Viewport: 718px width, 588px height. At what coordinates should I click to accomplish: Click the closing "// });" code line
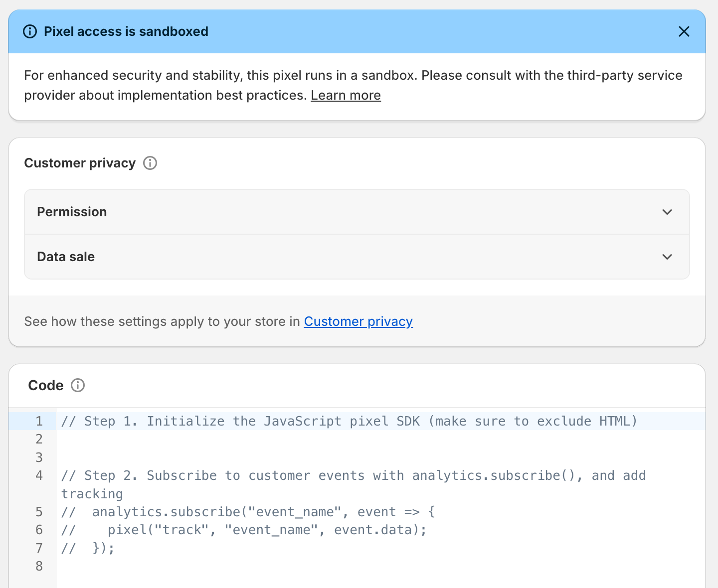[x=88, y=548]
